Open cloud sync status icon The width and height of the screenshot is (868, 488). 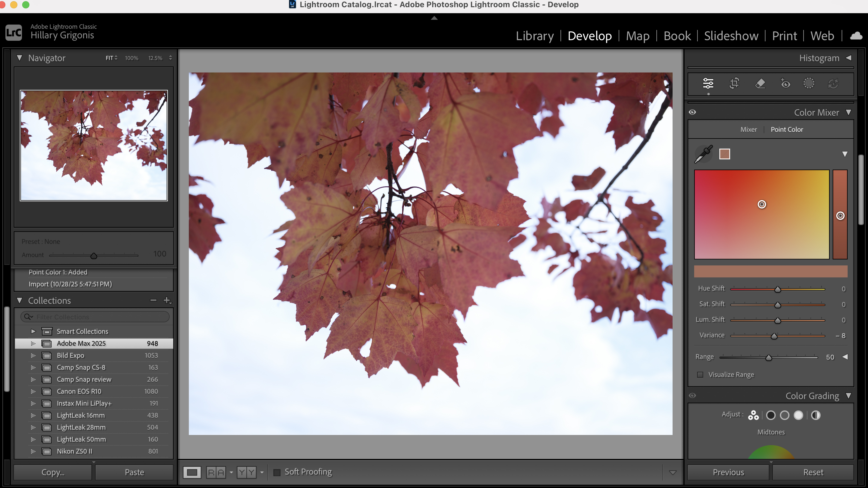pyautogui.click(x=856, y=36)
